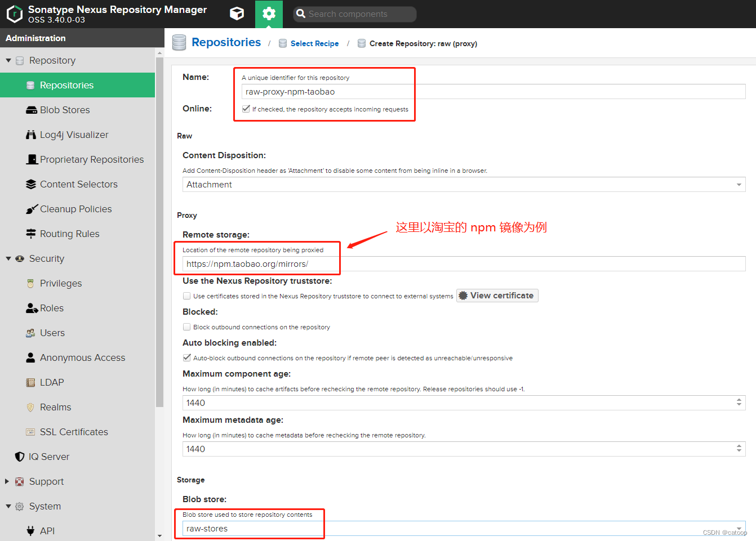This screenshot has width=756, height=541.
Task: Click the Nexus Repository Manager logo icon
Action: (14, 14)
